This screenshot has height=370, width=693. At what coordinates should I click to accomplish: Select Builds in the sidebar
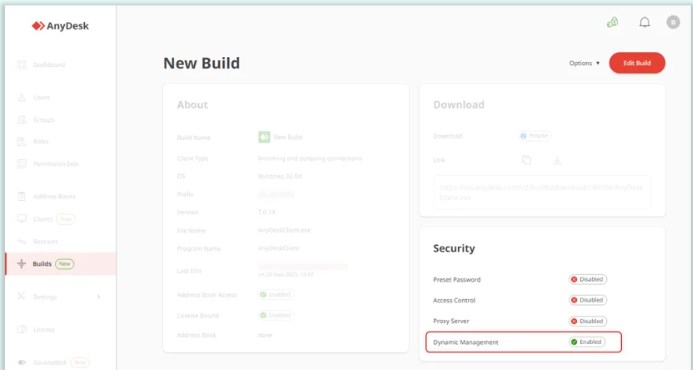(x=61, y=264)
